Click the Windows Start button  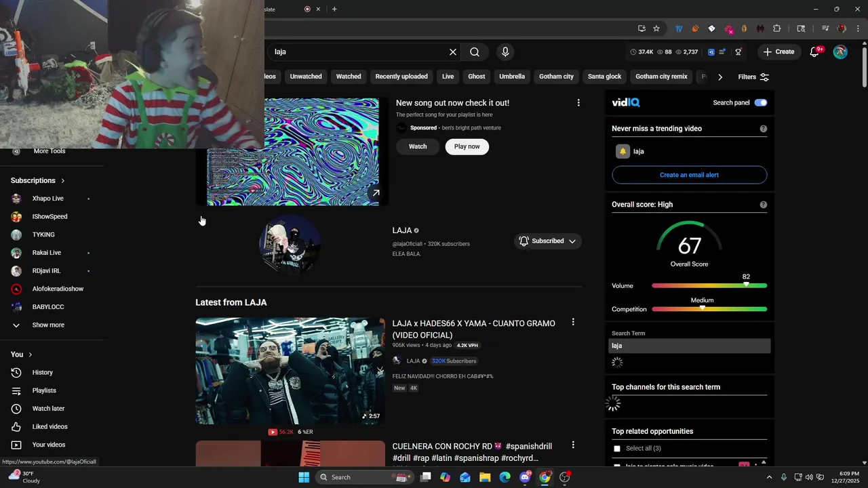(x=304, y=477)
